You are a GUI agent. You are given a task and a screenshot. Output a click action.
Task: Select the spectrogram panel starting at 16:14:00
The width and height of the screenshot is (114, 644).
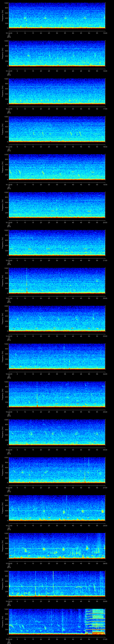57,16
